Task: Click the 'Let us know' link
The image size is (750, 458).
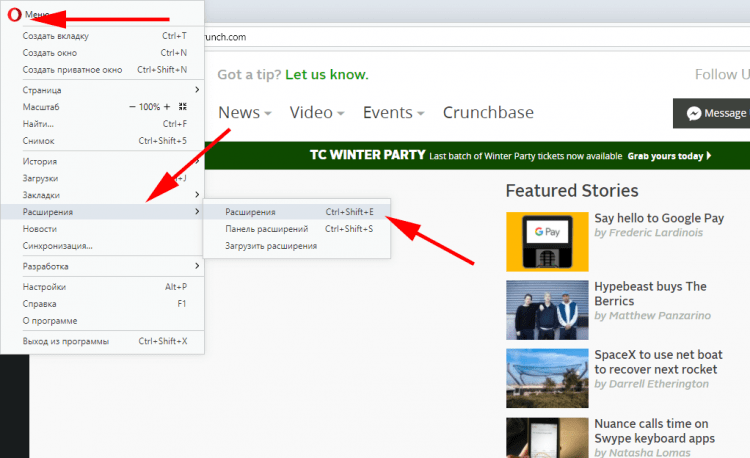Action: tap(326, 75)
